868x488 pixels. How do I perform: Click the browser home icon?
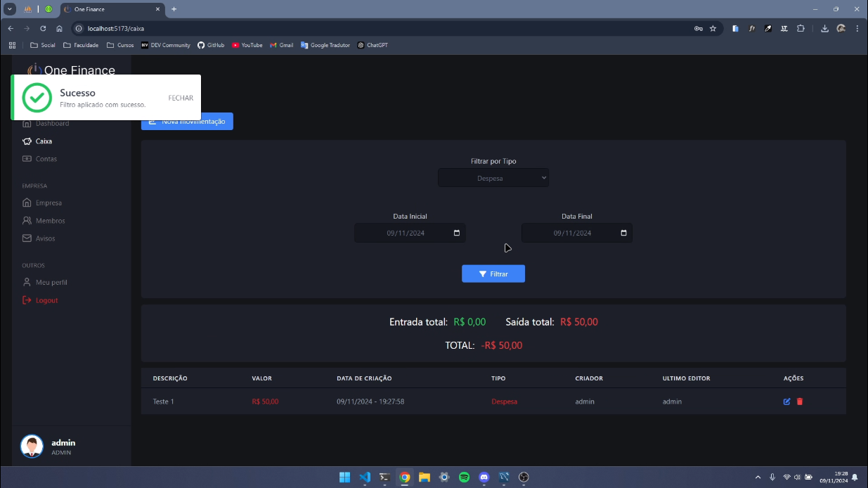pos(59,29)
